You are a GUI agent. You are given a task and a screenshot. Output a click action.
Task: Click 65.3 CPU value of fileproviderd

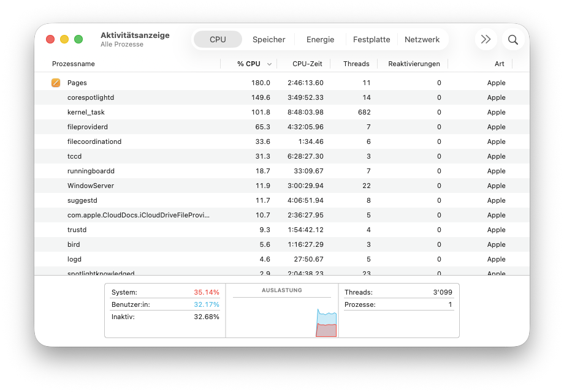[x=262, y=127]
